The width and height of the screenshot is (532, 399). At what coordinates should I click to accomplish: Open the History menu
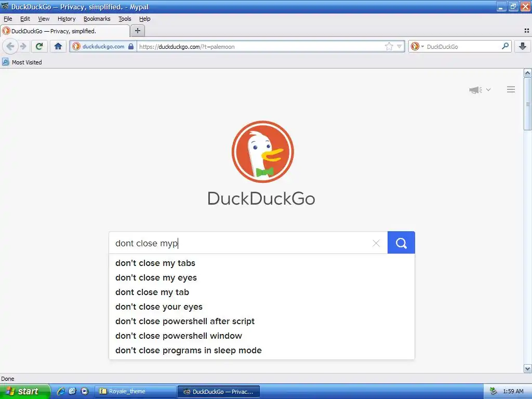click(x=66, y=19)
